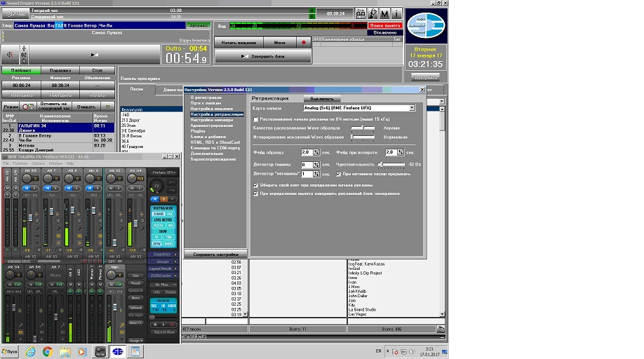
Task: Click TotalMix recorder play button
Action: click(163, 325)
